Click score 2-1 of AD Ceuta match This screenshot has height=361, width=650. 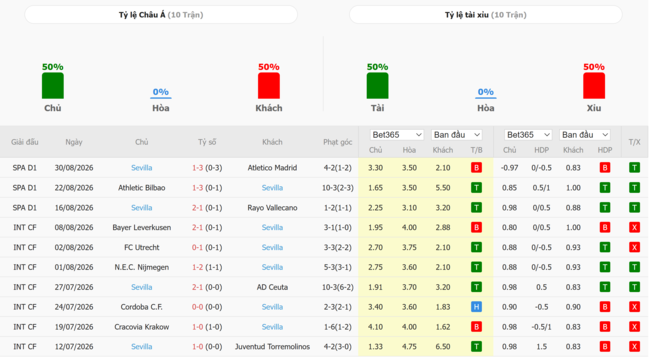point(197,287)
